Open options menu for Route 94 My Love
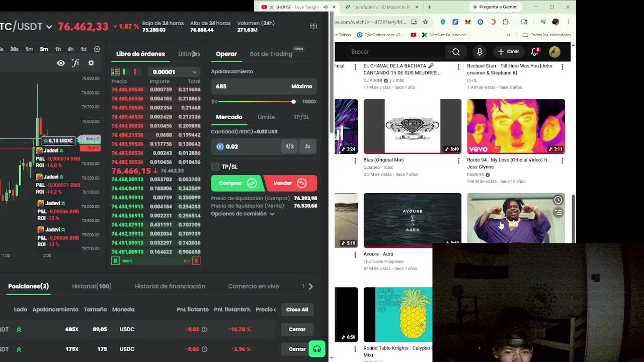 tap(562, 161)
